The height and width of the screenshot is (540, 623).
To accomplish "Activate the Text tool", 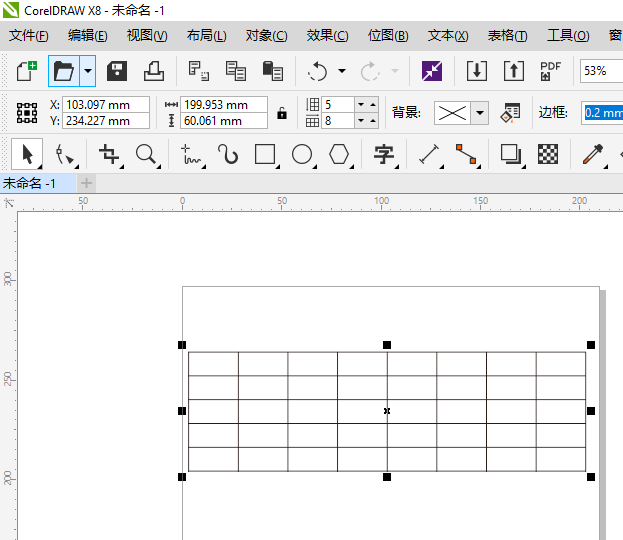I will 384,154.
